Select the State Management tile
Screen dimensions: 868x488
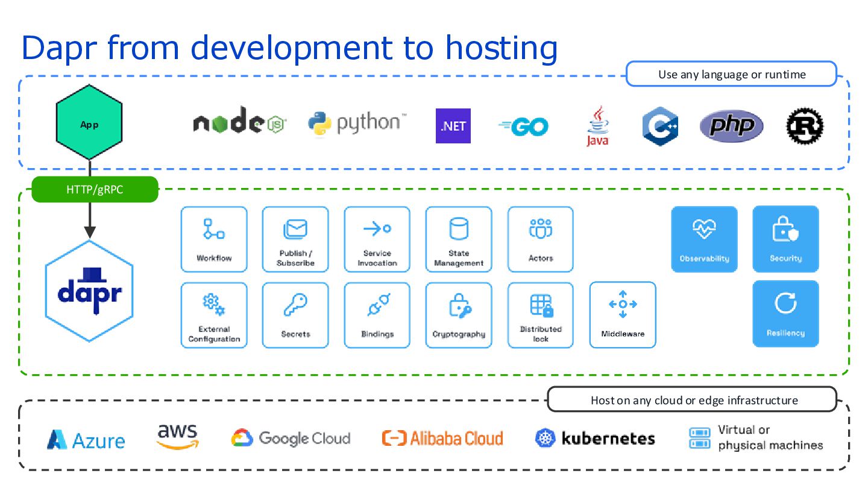tap(459, 239)
